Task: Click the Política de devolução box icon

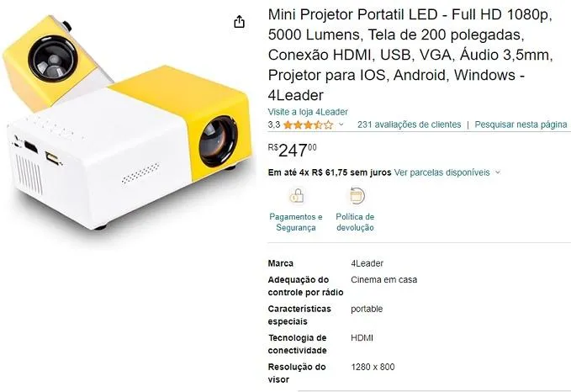Action: (x=356, y=196)
